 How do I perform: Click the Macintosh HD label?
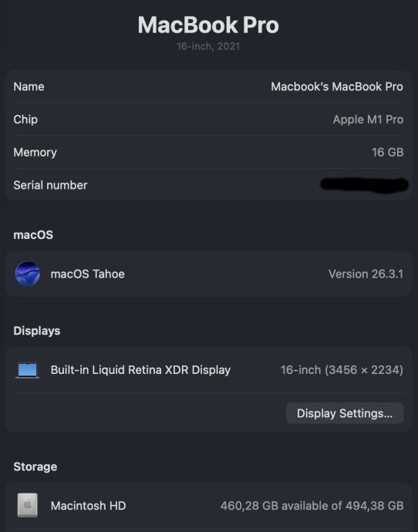pos(88,506)
